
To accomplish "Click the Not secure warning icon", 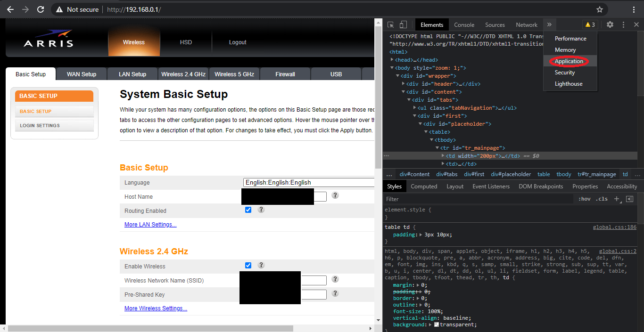I will coord(59,9).
